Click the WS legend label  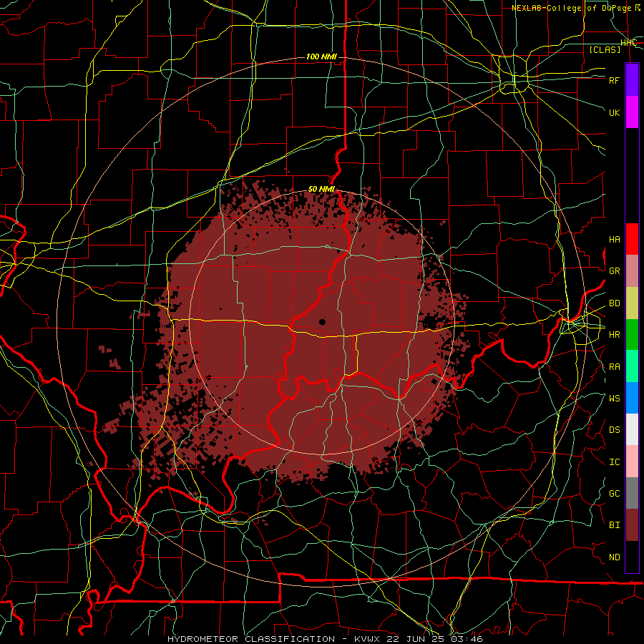click(614, 398)
